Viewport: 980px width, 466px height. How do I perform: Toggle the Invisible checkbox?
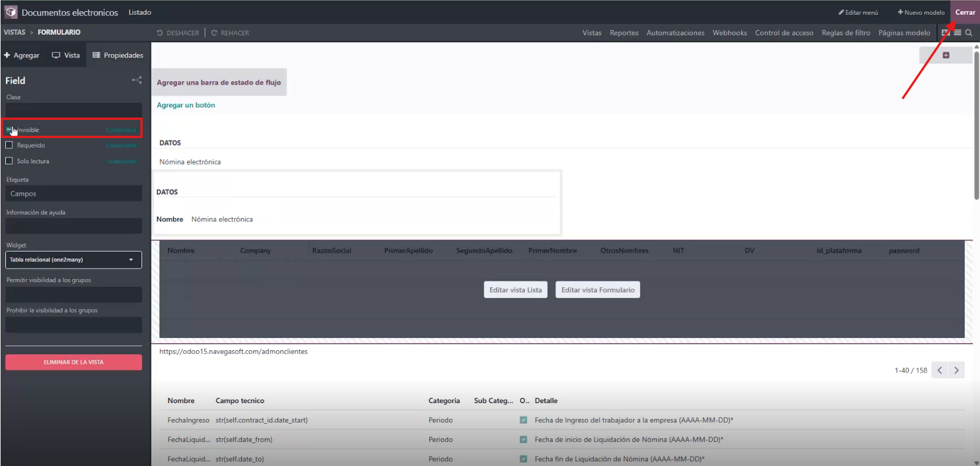(9, 130)
